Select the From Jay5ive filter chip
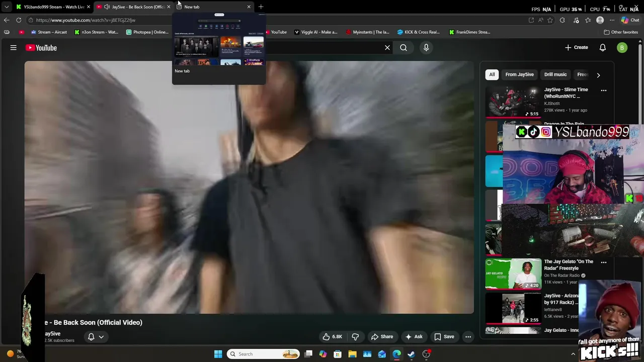 click(519, 74)
